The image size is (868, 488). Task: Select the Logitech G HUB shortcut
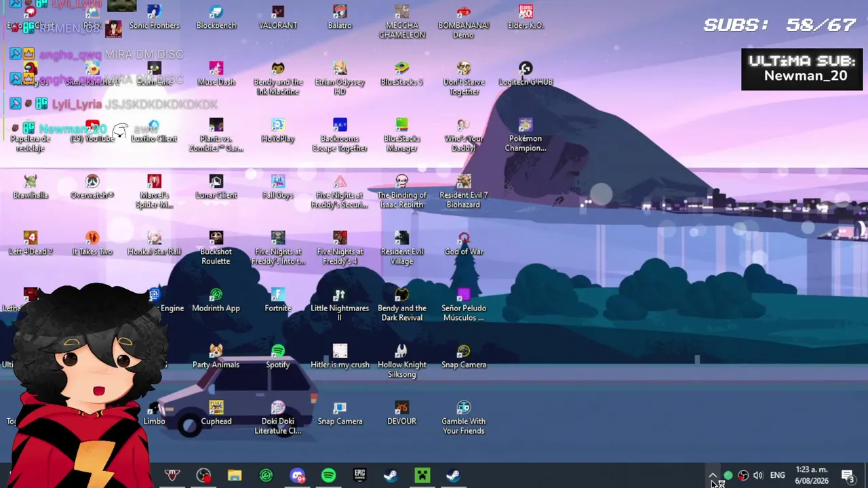coord(526,74)
